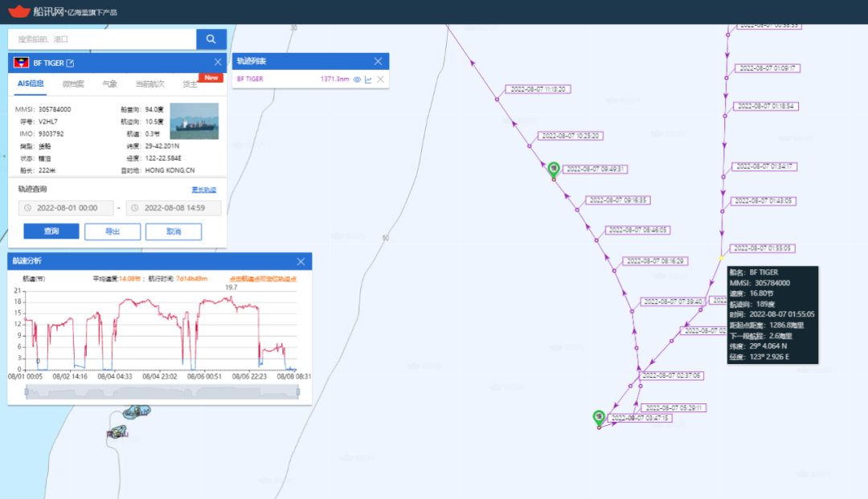Click the 查询 query button
Viewport: 868px width, 499px height.
(51, 231)
